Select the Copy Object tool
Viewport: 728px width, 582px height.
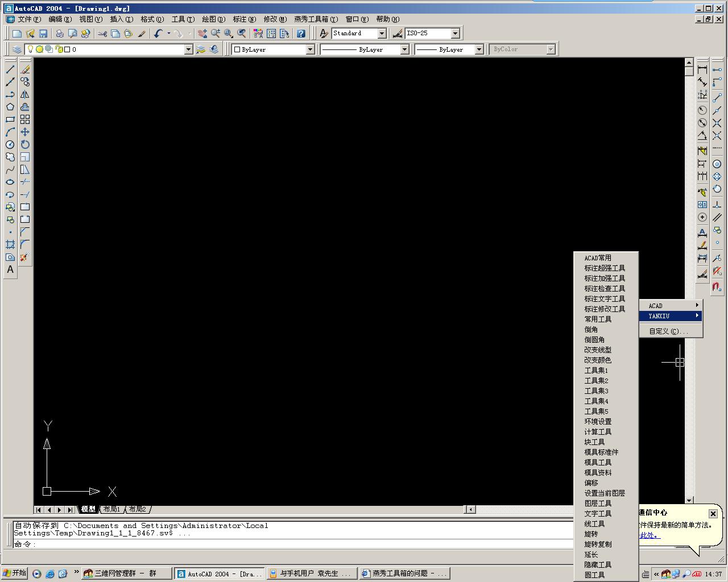(25, 82)
